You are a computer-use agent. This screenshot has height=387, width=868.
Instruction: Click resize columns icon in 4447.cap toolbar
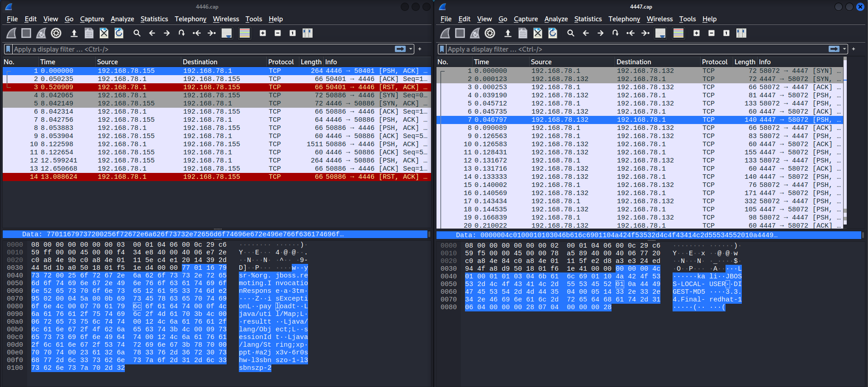(x=741, y=33)
